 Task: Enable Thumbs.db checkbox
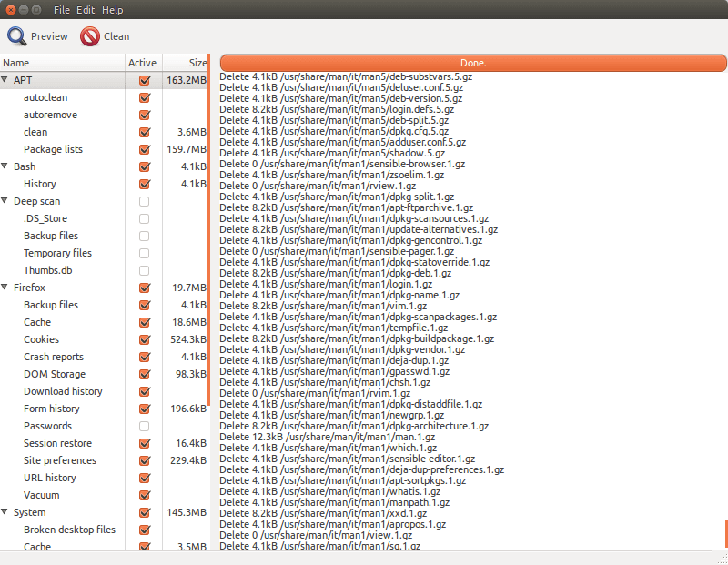(x=145, y=270)
